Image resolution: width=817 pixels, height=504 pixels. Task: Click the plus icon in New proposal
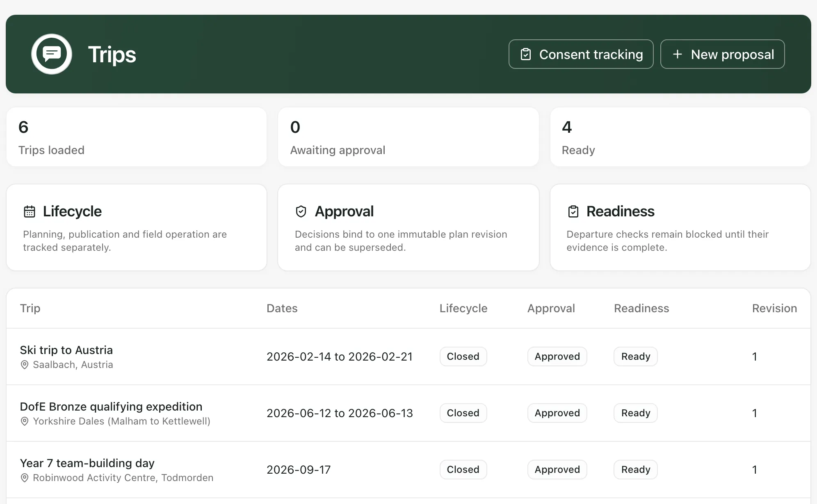coord(678,54)
